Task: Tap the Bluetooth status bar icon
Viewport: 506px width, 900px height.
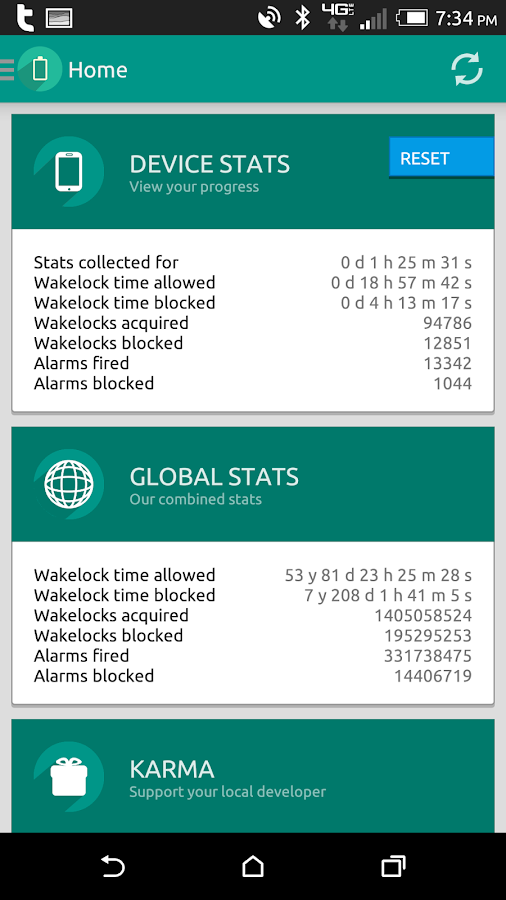Action: (x=302, y=17)
